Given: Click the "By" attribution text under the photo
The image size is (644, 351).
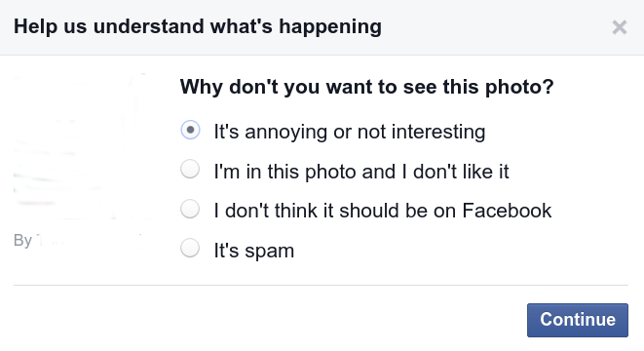Looking at the screenshot, I should [x=22, y=241].
